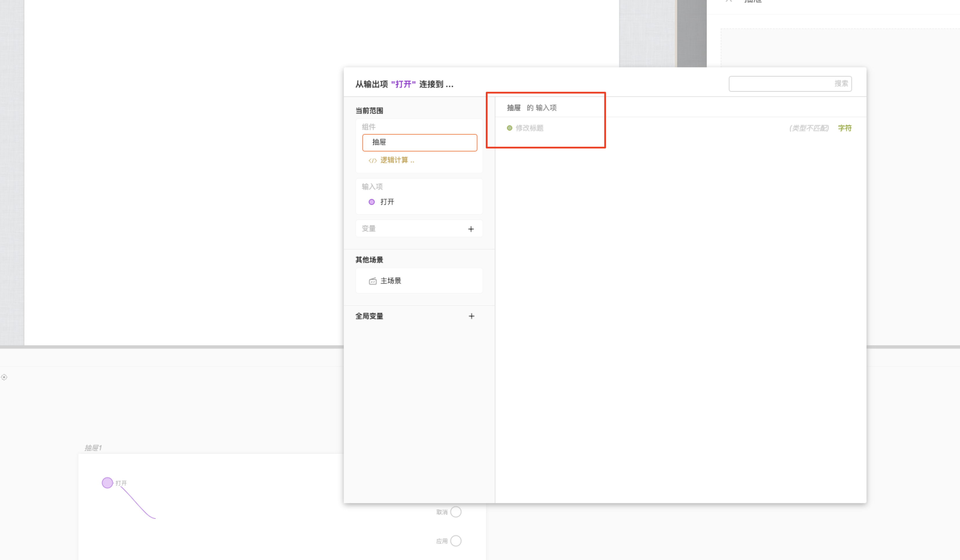960x560 pixels.
Task: Click the 抽屉 的 输入项 header
Action: pos(532,108)
